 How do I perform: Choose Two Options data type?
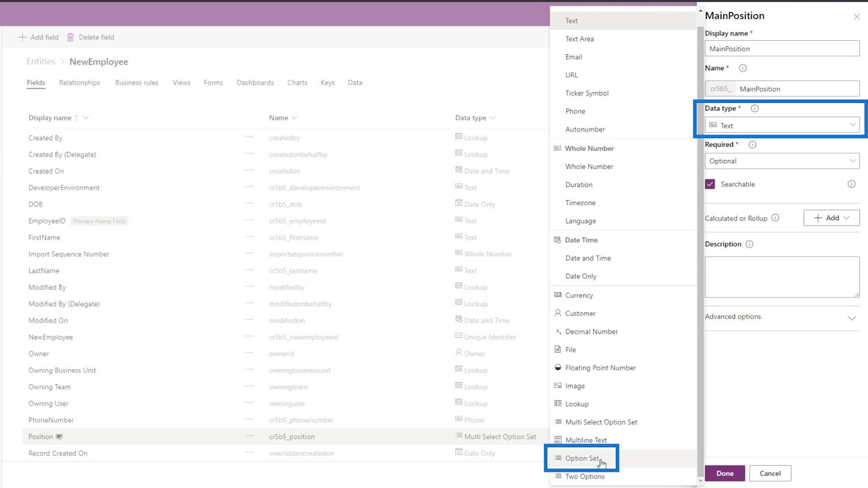click(623, 477)
